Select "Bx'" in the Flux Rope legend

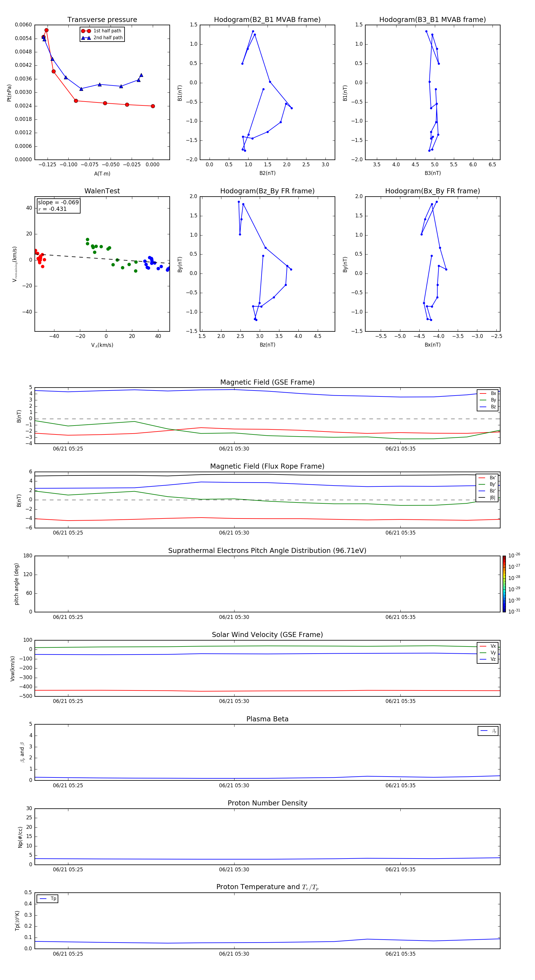click(x=487, y=478)
